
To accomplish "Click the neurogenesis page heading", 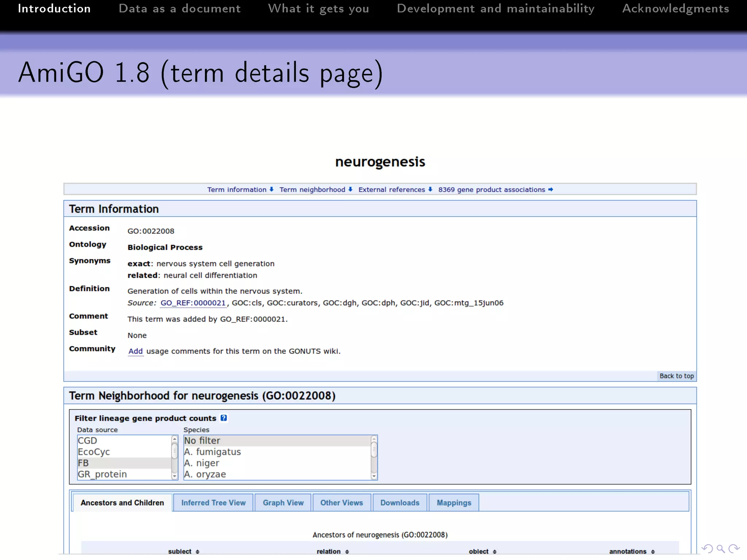I will [x=380, y=162].
